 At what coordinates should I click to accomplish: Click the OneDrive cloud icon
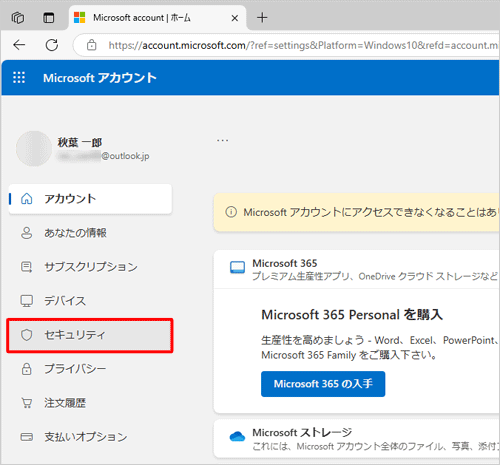[237, 436]
